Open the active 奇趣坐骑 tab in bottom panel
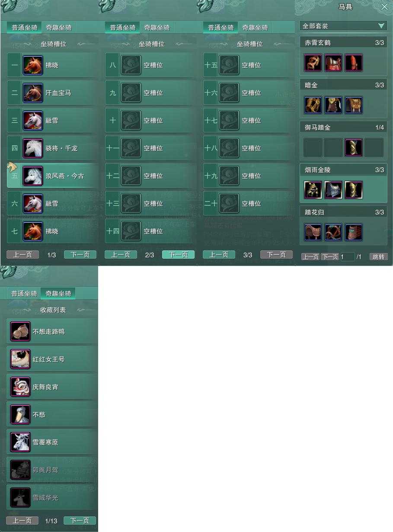Viewport: 393px width, 532px height. click(x=58, y=294)
